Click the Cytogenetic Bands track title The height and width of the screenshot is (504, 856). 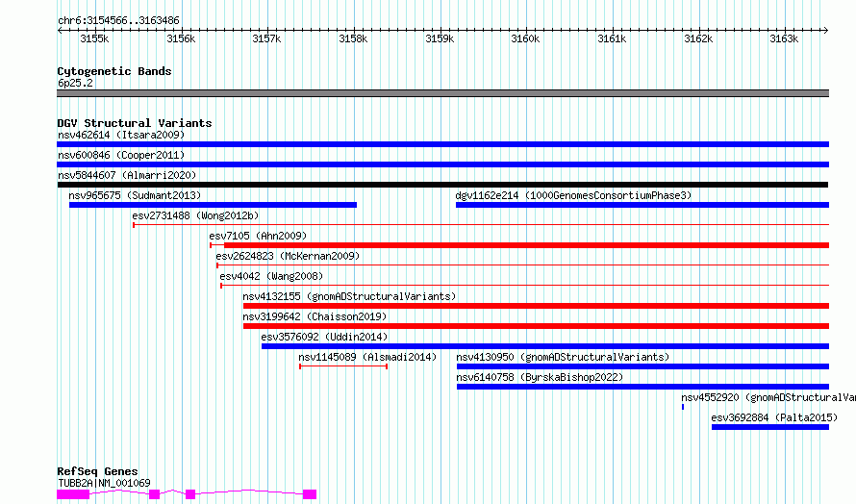click(x=114, y=71)
